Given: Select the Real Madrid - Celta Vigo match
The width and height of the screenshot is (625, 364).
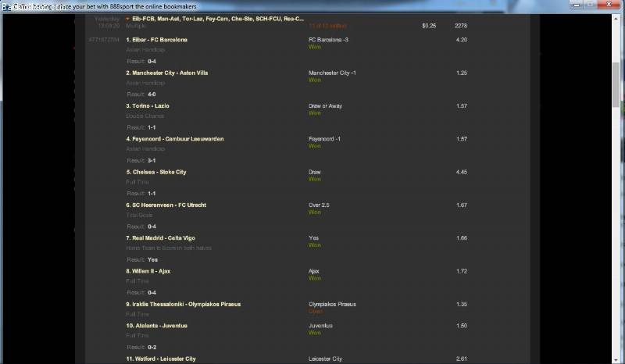Looking at the screenshot, I should coord(161,238).
